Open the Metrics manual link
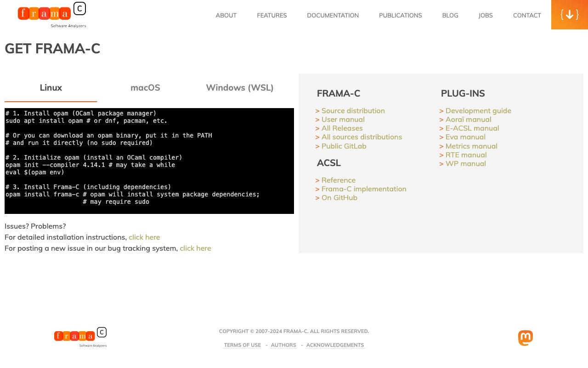 (x=471, y=146)
